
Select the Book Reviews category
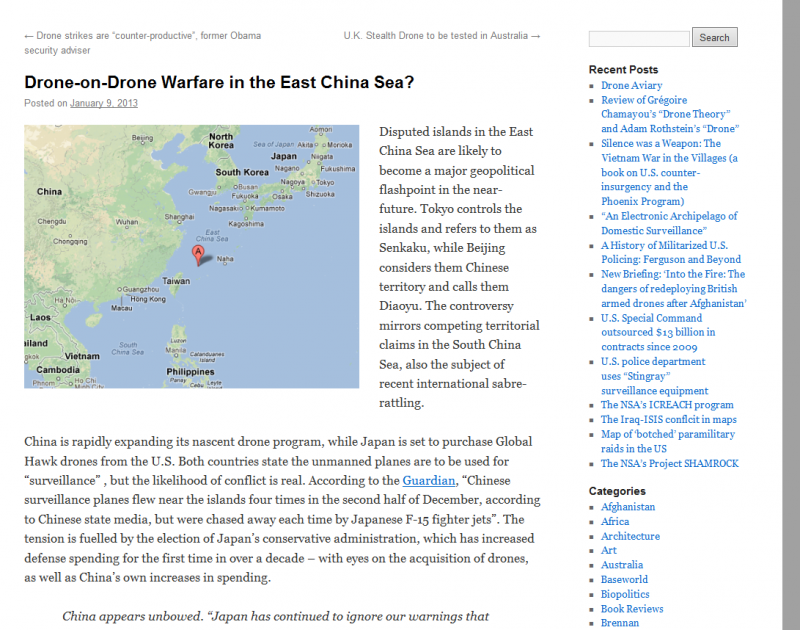631,608
